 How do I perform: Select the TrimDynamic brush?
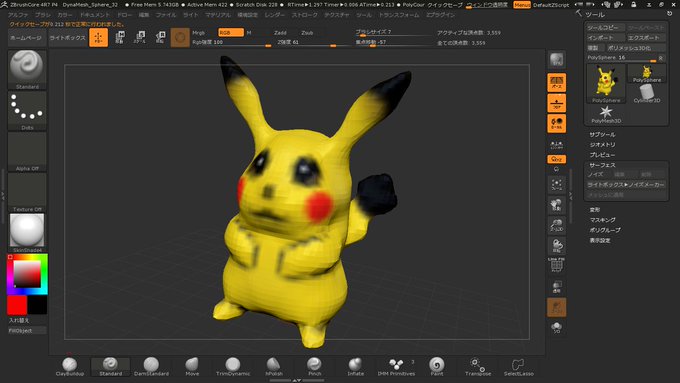coord(233,367)
